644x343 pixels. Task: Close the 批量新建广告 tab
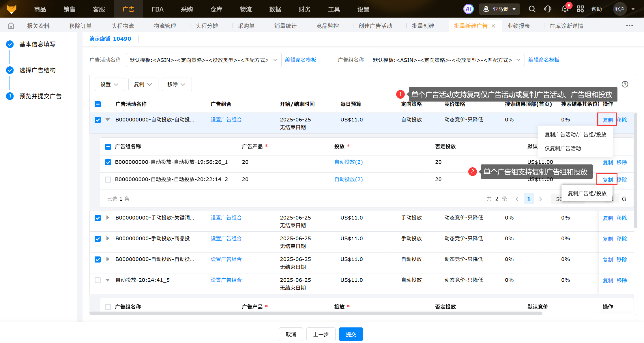coord(494,26)
